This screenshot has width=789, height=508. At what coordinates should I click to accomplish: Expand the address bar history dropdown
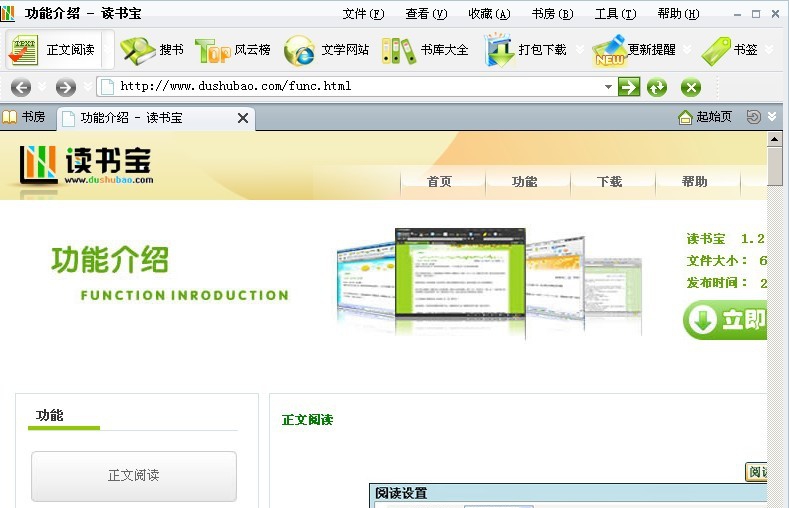coord(608,87)
